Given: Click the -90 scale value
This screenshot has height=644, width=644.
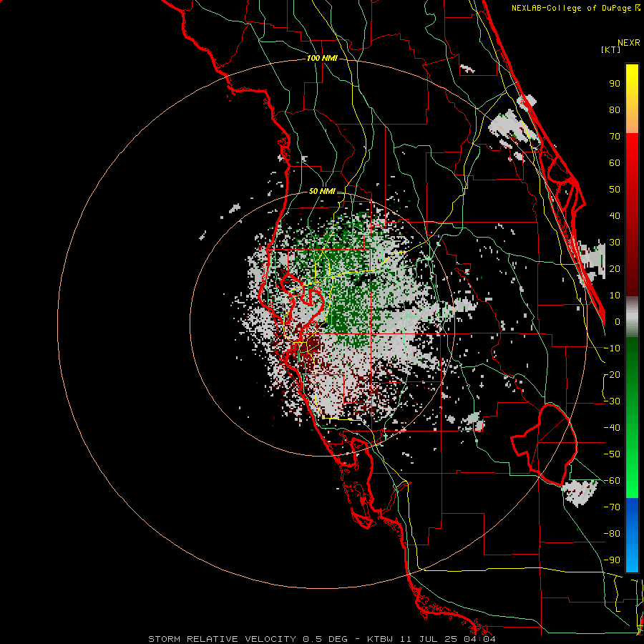Looking at the screenshot, I should click(x=612, y=560).
